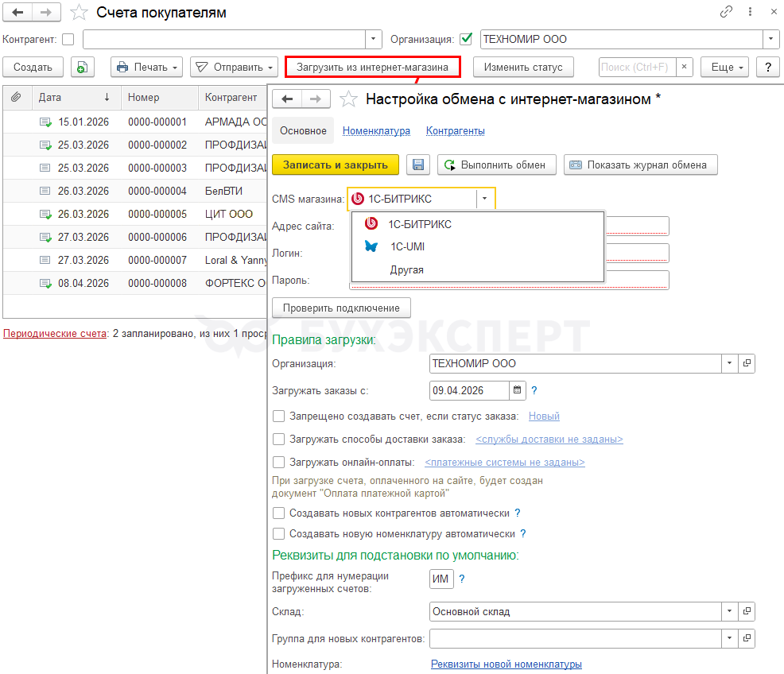The image size is (784, 674).
Task: Toggle the load online payments checkbox
Action: [x=278, y=462]
